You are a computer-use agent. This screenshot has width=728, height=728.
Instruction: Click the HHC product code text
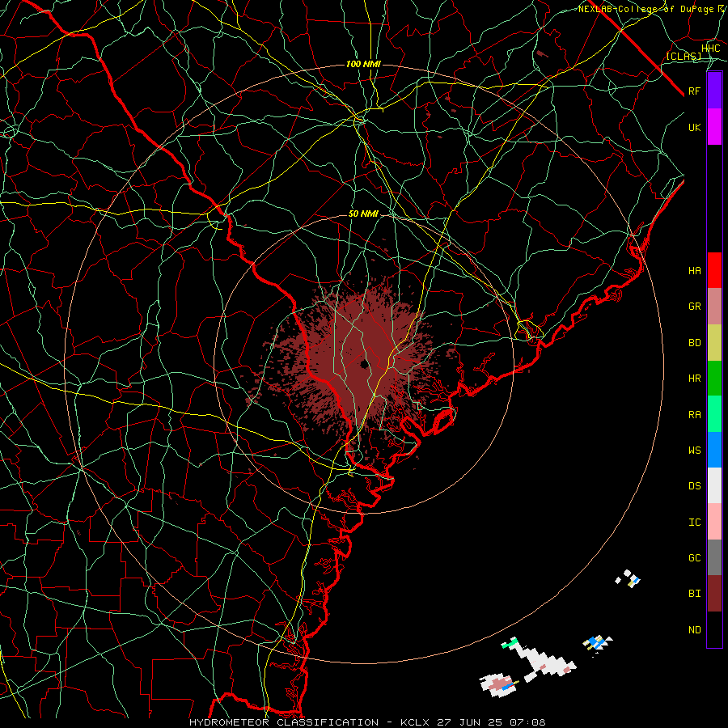[710, 49]
